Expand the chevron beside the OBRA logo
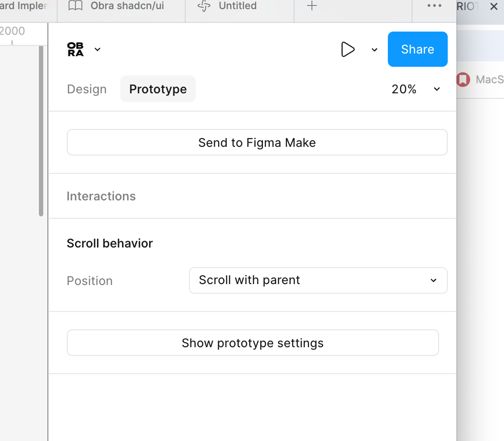Viewport: 504px width, 441px height. (97, 49)
